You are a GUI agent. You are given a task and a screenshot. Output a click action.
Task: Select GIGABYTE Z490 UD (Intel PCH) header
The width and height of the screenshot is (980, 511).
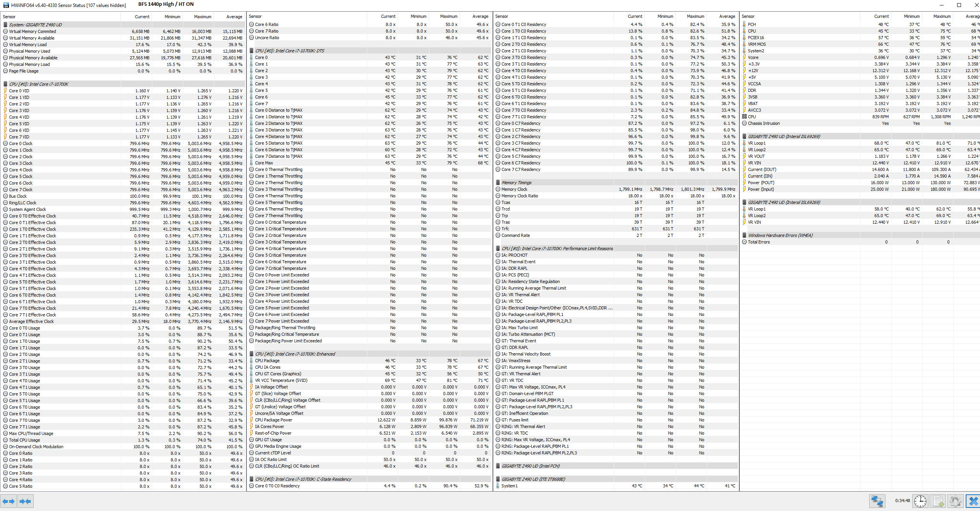(616, 466)
